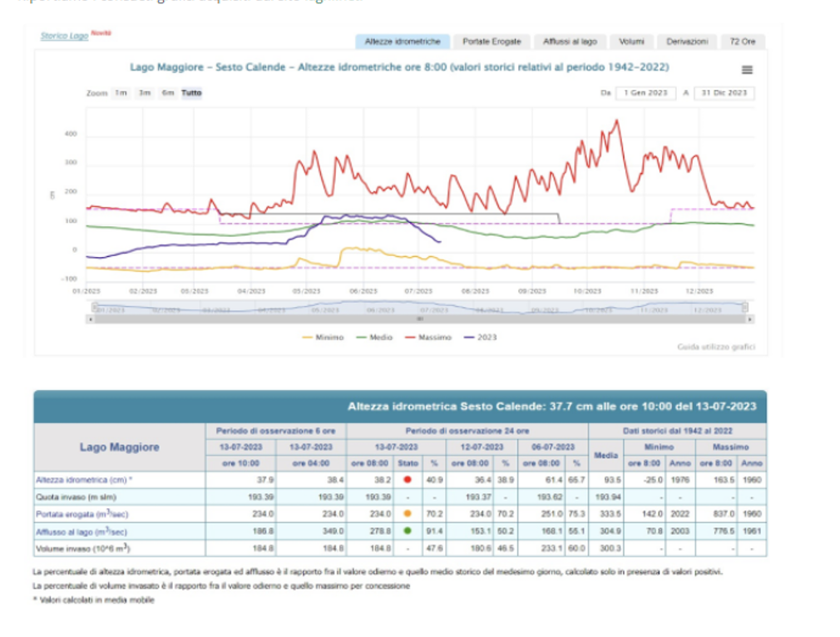Click the 06-07-2023 date header
The image size is (840, 637).
[553, 447]
